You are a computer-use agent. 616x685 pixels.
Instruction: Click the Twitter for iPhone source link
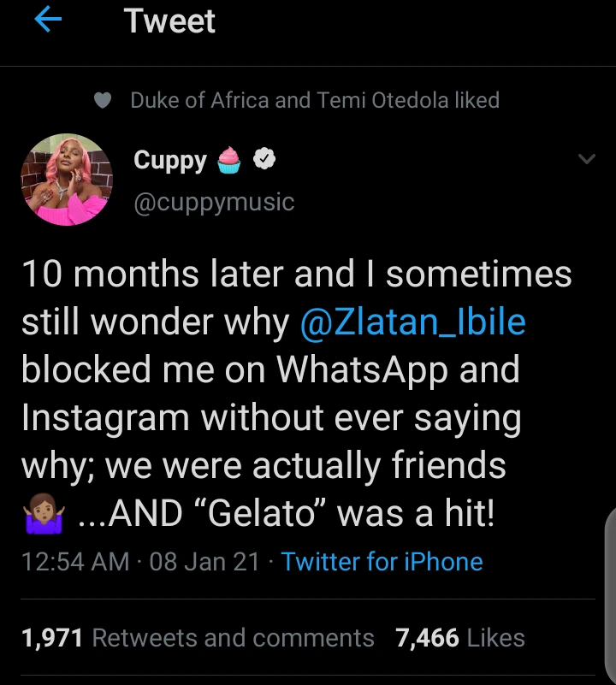pos(382,562)
